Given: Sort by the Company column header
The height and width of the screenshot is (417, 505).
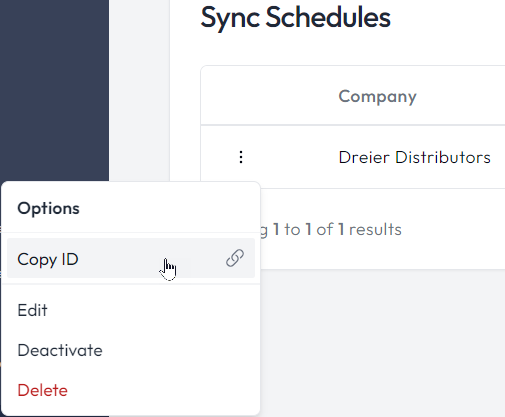Looking at the screenshot, I should tap(377, 97).
